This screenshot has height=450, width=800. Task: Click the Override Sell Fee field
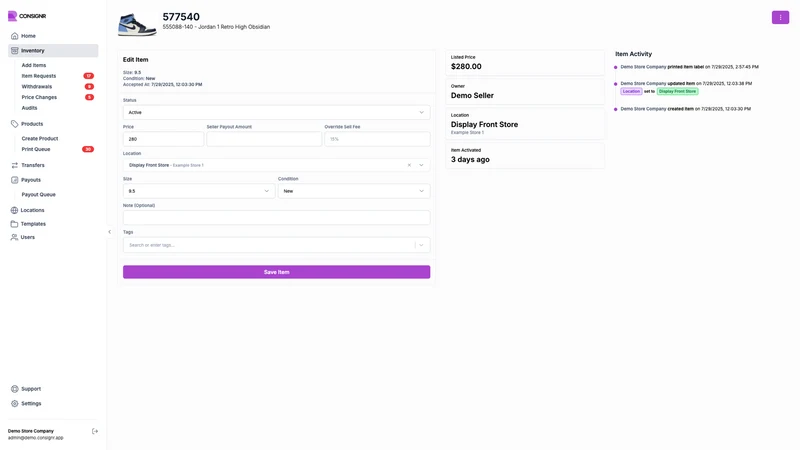pyautogui.click(x=378, y=139)
